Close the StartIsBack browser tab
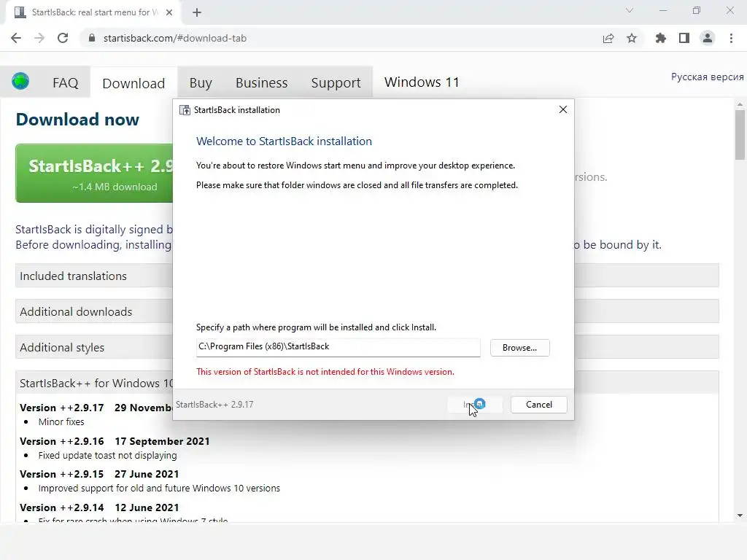The height and width of the screenshot is (560, 747). coord(169,12)
